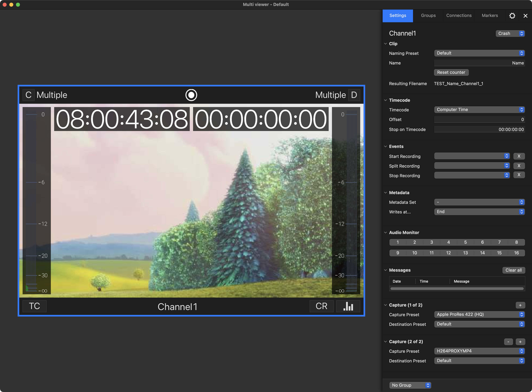
Task: Open the Connections tab
Action: point(459,16)
